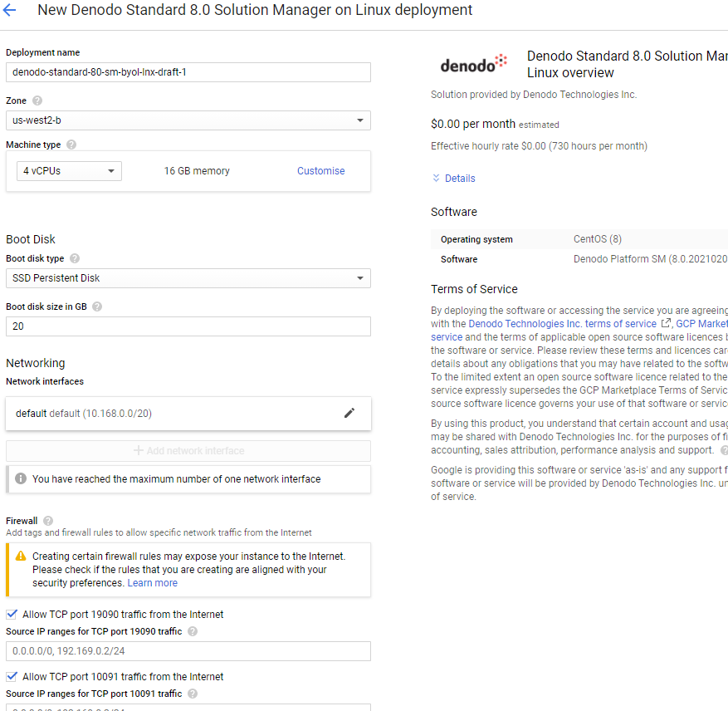Click the default network interface row
Image resolution: width=728 pixels, height=711 pixels.
[x=188, y=413]
